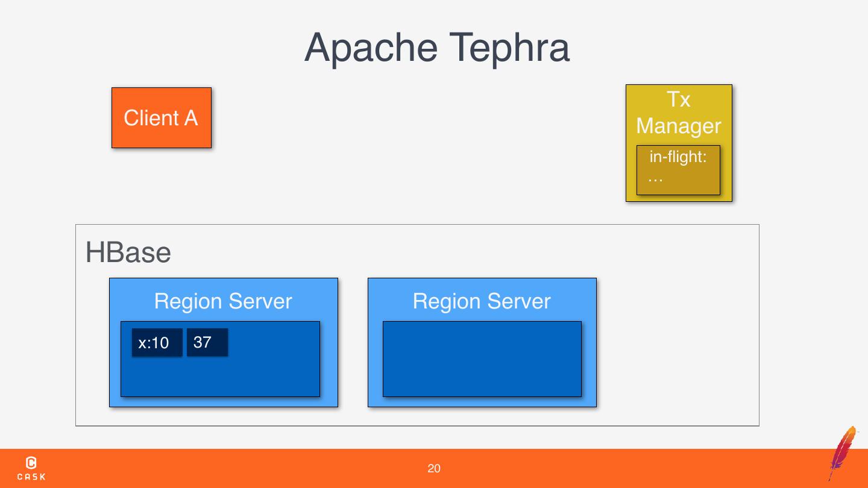Viewport: 868px width, 488px height.
Task: Click the Apache Tephra slide title
Action: click(x=436, y=48)
